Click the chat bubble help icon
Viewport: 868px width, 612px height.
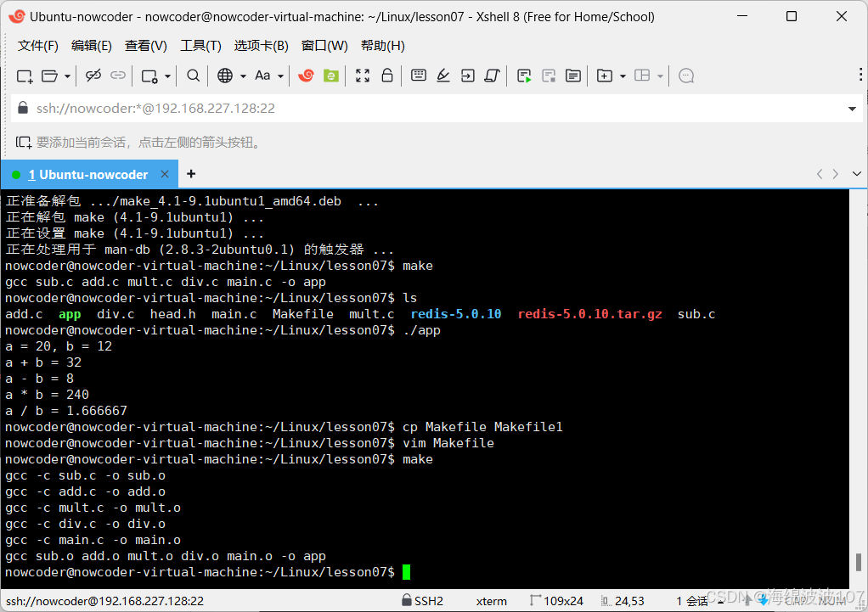(x=686, y=76)
